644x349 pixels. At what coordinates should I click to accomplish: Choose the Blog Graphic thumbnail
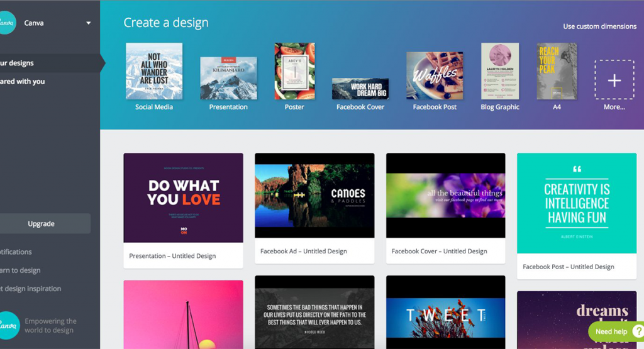pyautogui.click(x=500, y=71)
